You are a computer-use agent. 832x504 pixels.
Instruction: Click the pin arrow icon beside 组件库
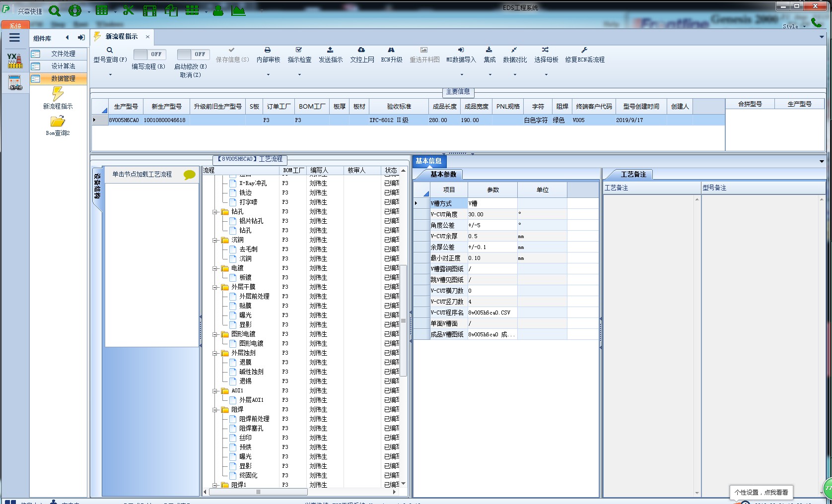(81, 38)
